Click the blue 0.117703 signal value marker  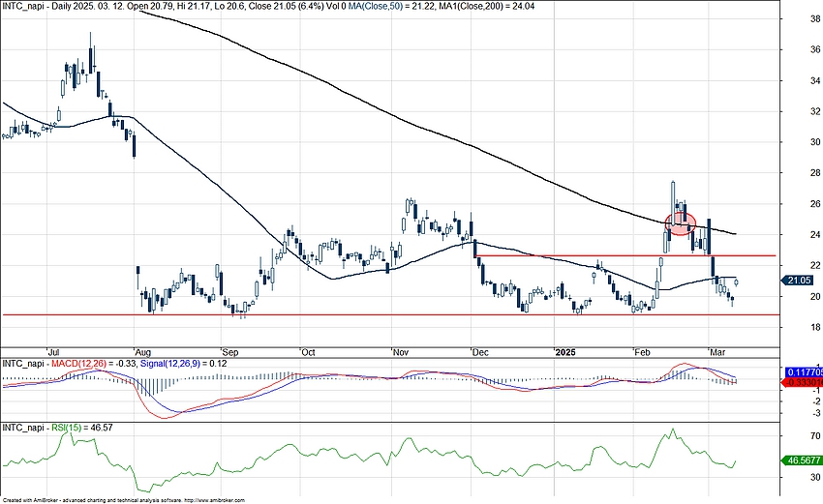coord(803,371)
